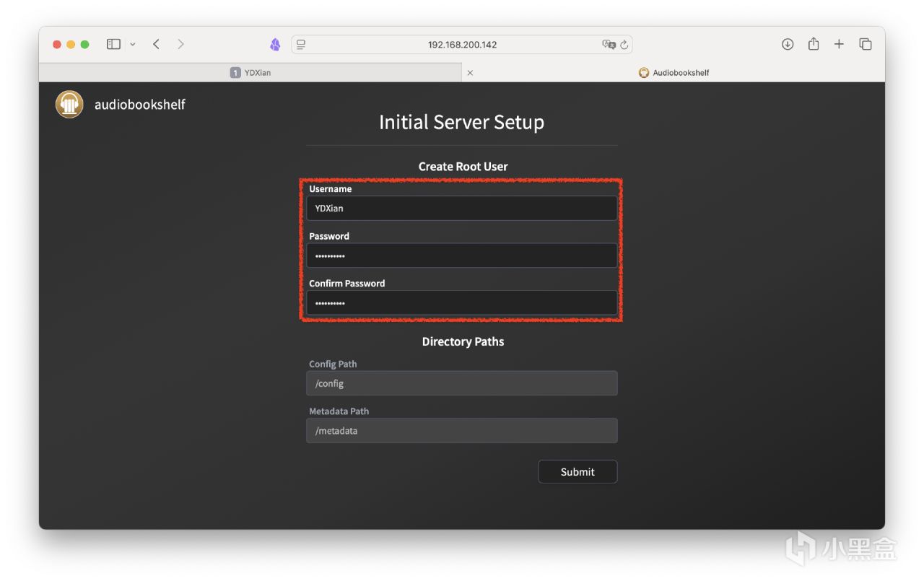The height and width of the screenshot is (581, 924).
Task: Switch to the YDXian tab
Action: (250, 72)
